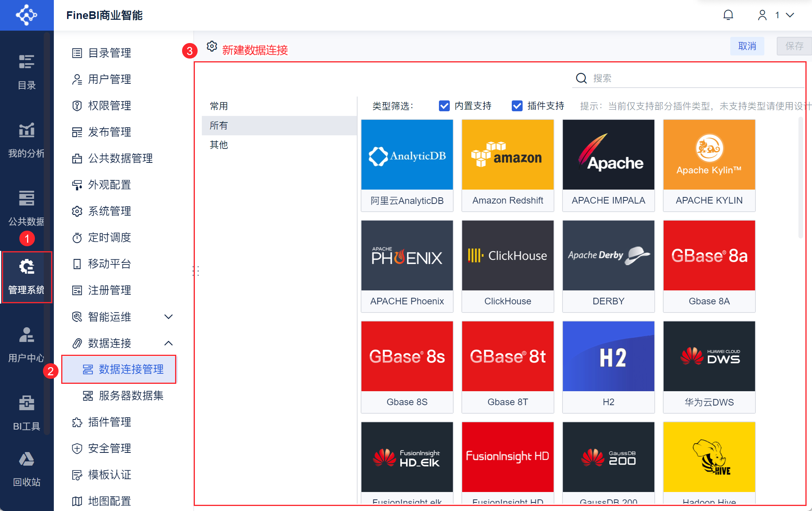Switch to the 其他 category tab
This screenshot has width=812, height=511.
coord(218,145)
